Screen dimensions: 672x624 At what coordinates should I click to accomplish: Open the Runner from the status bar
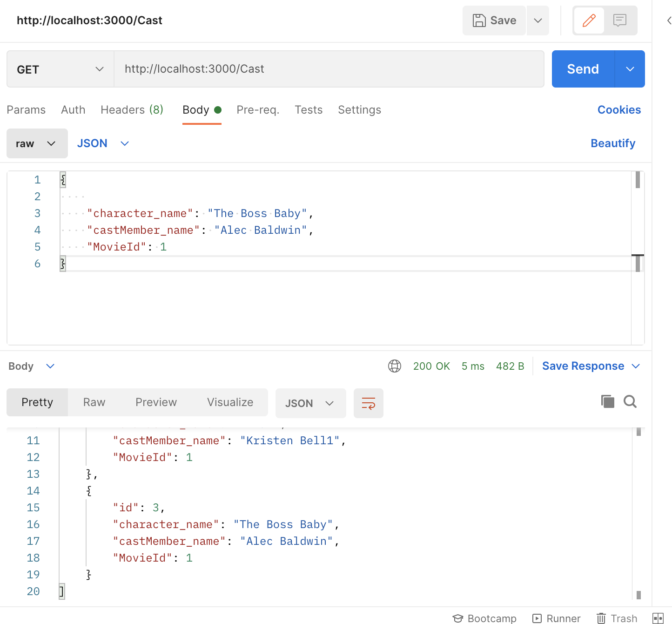557,618
